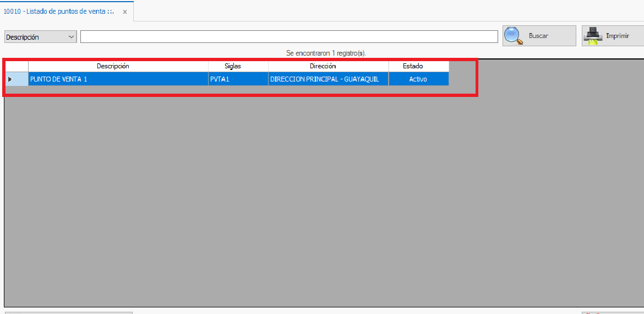Screen dimensions: 644x314
Task: Close the Listado de puntos de venta tab
Action: coord(125,12)
